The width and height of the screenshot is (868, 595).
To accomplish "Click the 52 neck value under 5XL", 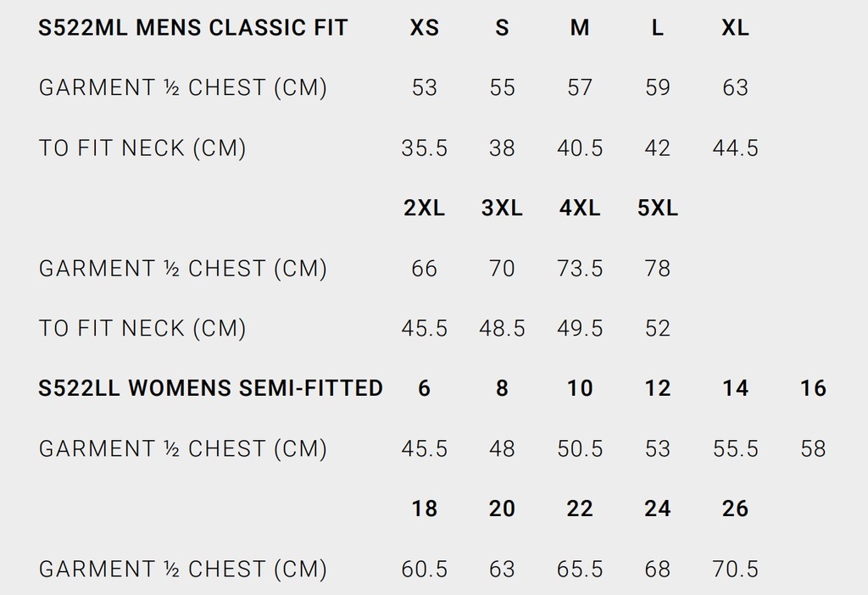I will [658, 329].
